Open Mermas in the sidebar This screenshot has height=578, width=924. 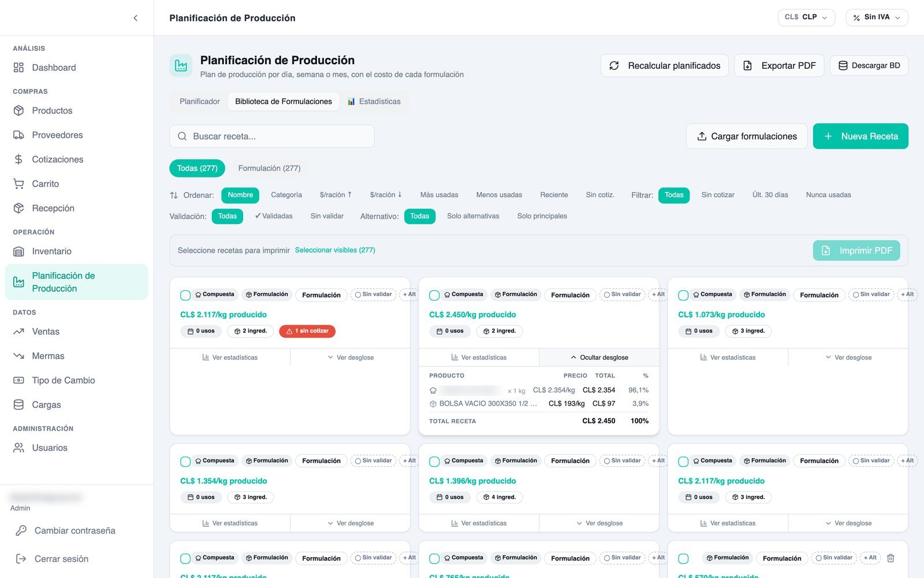click(48, 356)
